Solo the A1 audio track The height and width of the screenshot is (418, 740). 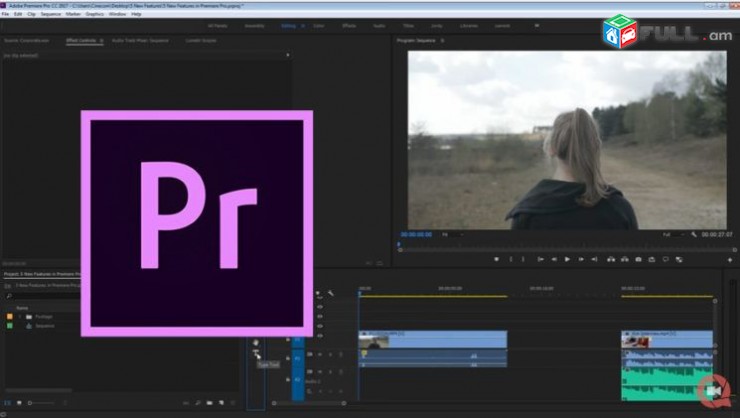(x=330, y=354)
